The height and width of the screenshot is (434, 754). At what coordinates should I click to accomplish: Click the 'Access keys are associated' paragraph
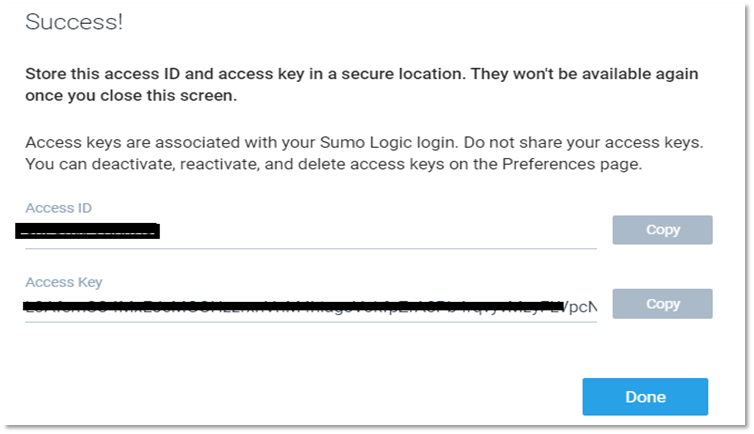coord(364,153)
